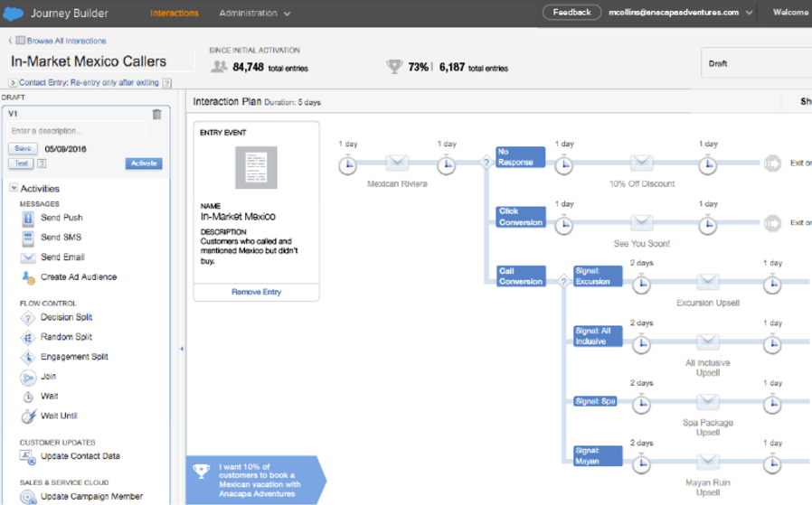Select the Call Conversion path label
Viewport: 812px width, 505px height.
[521, 276]
